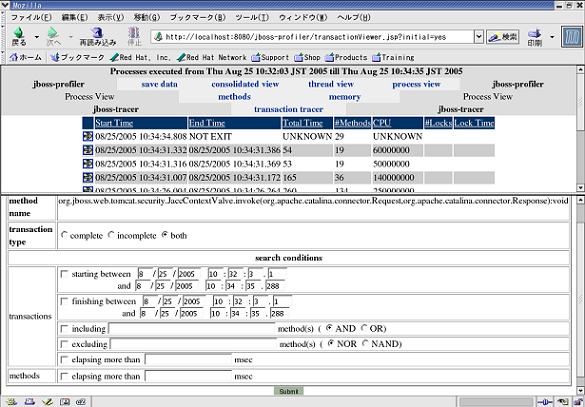
Task: Select the OR radio for including methods
Action: pos(364,328)
